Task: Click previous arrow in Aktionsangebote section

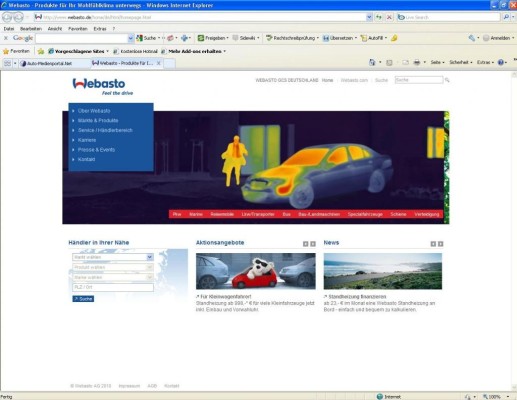Action: [x=305, y=244]
